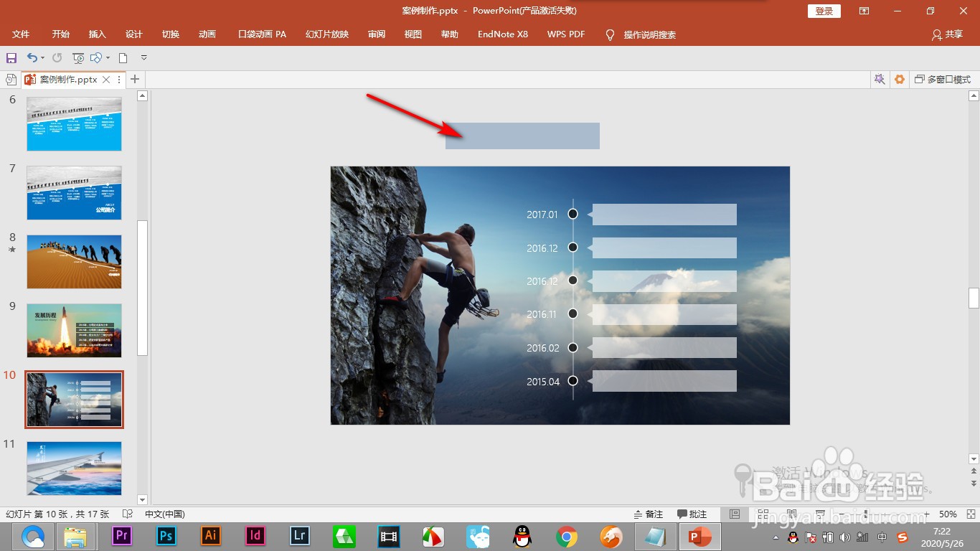Click 中文(中国) language indicator
Screen dimensions: 980x551
tap(165, 514)
